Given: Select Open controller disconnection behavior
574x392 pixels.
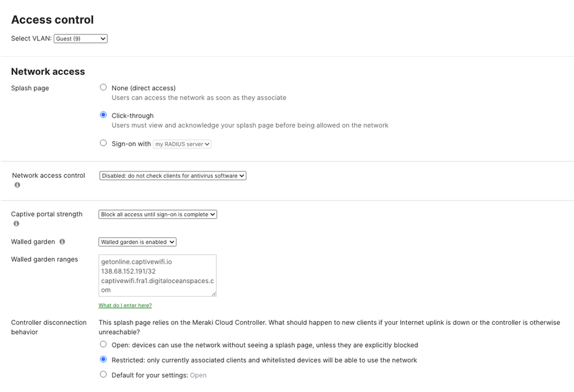Looking at the screenshot, I should click(x=104, y=345).
